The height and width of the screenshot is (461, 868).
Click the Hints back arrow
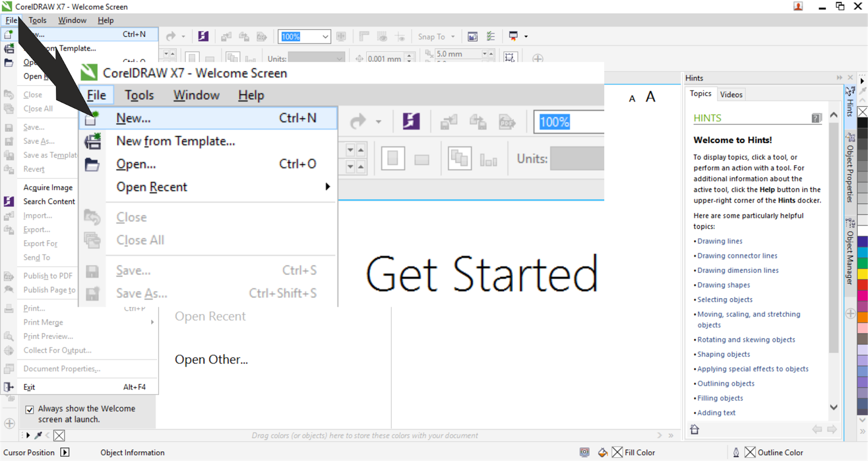pos(817,430)
